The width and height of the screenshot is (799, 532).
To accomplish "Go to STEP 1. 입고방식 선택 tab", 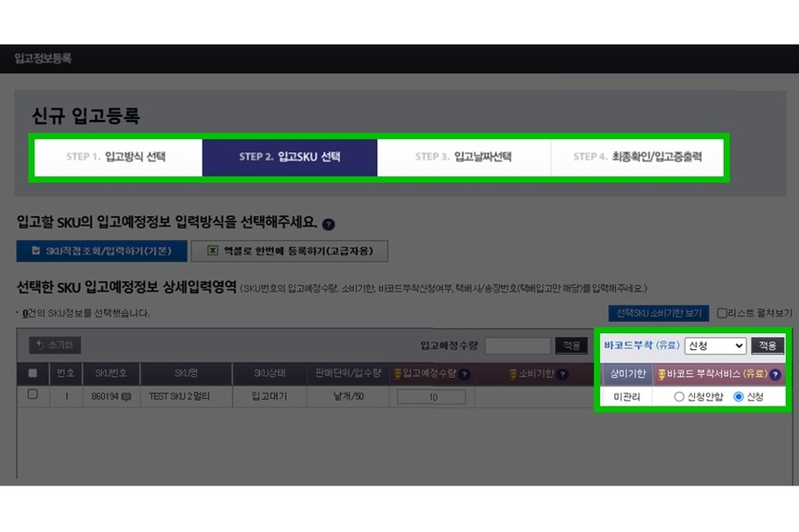I will point(118,157).
